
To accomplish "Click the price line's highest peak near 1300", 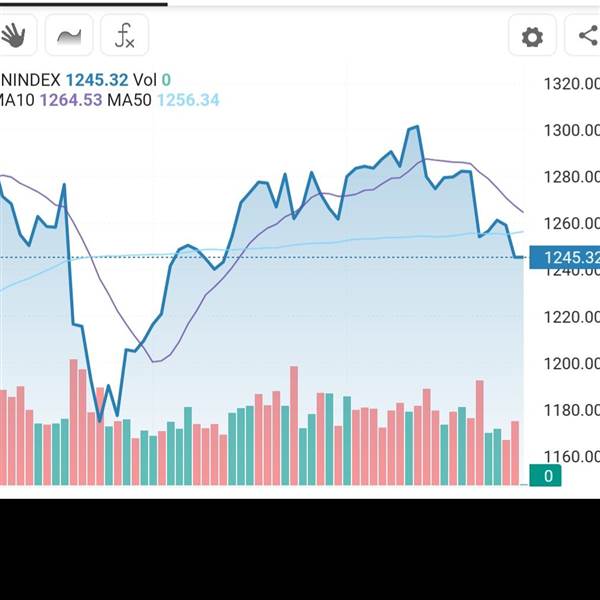I will [x=417, y=127].
